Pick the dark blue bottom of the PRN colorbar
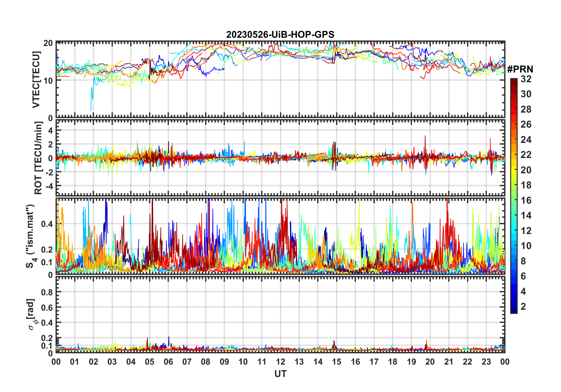 point(514,311)
